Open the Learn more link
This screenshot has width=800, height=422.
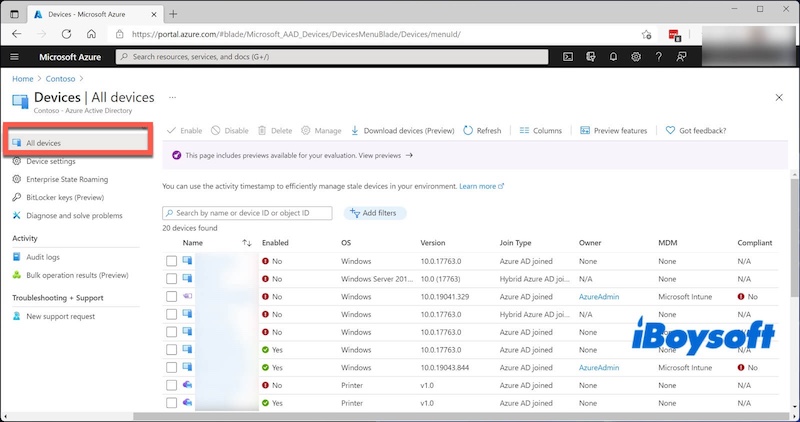[481, 186]
